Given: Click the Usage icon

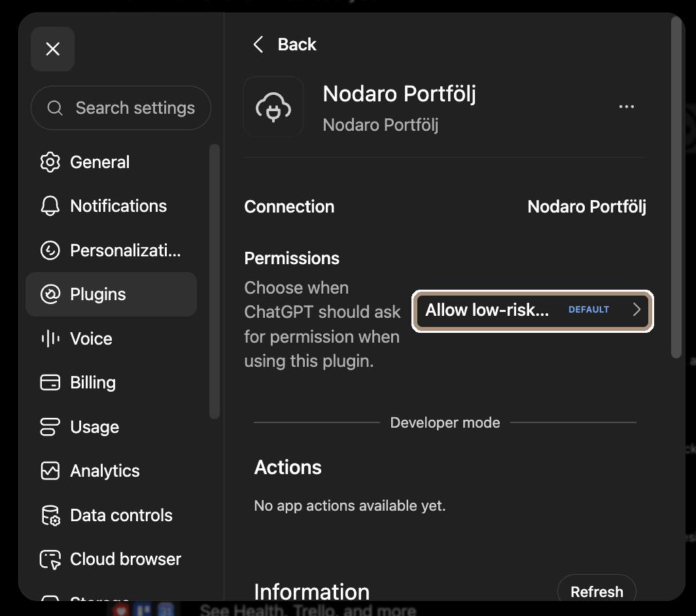Looking at the screenshot, I should [x=50, y=427].
